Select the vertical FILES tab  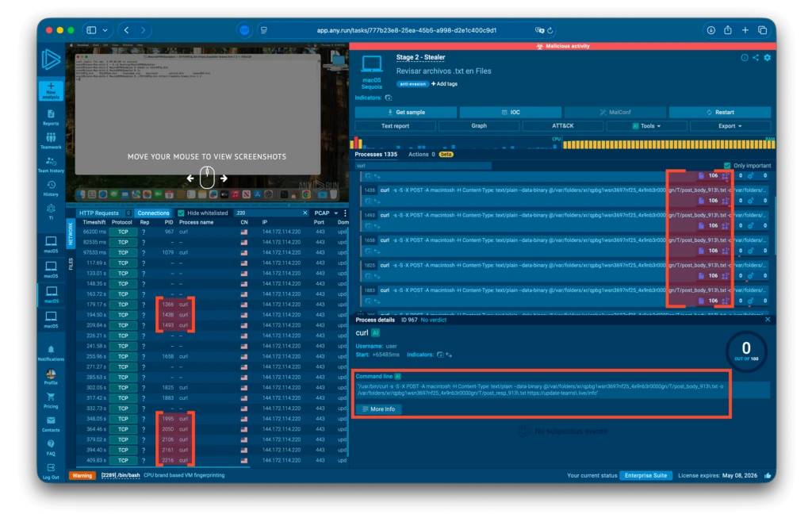pos(70,263)
